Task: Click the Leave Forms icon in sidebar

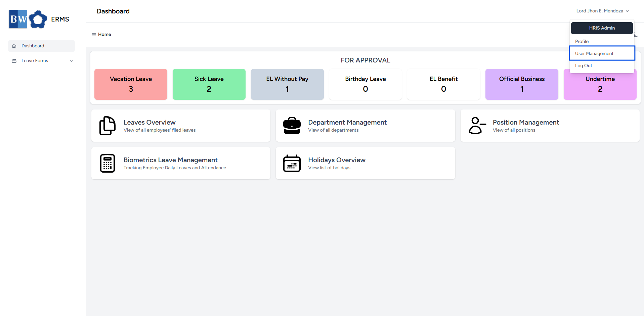Action: click(x=14, y=60)
